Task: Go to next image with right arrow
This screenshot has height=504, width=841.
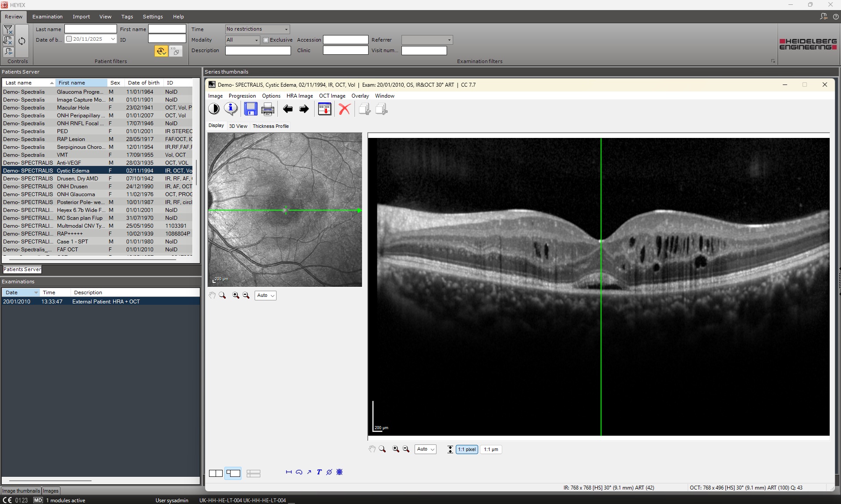Action: [304, 109]
